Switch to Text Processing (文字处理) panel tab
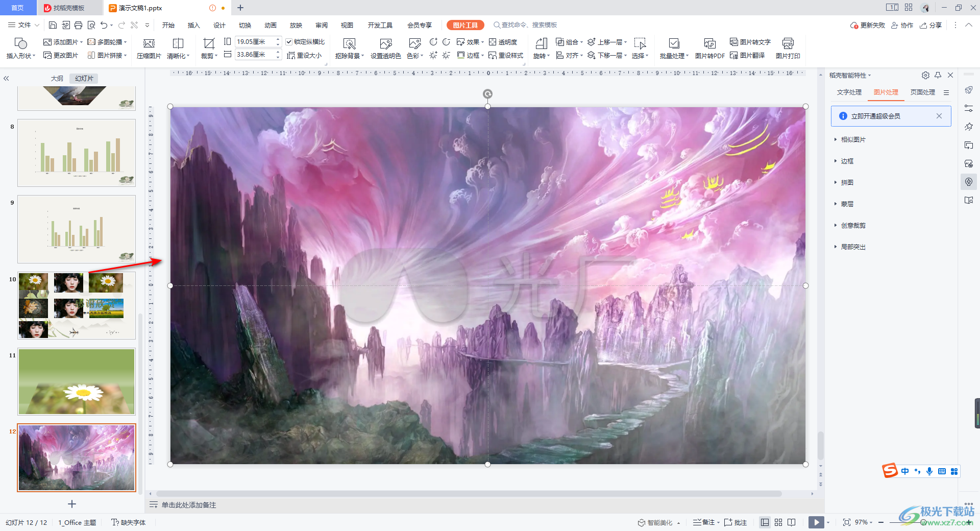The width and height of the screenshot is (980, 531). click(849, 92)
